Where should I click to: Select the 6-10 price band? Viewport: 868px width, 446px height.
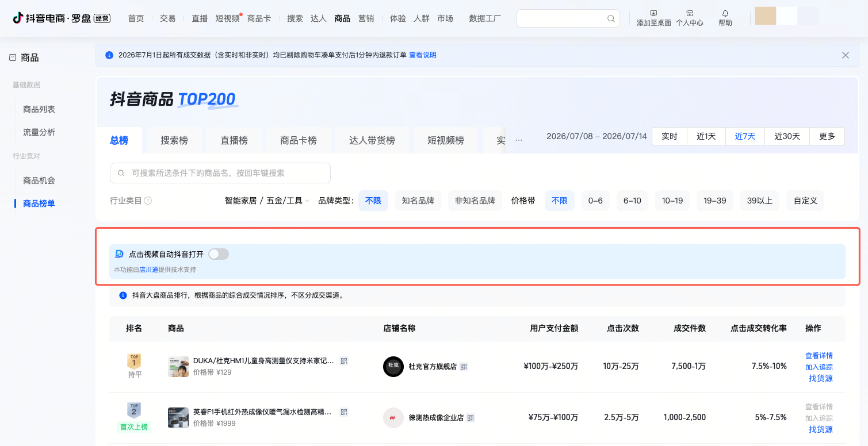(632, 201)
